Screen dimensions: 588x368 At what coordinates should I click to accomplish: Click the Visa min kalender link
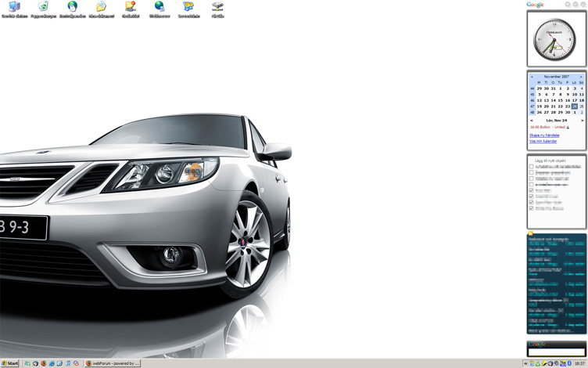[543, 141]
